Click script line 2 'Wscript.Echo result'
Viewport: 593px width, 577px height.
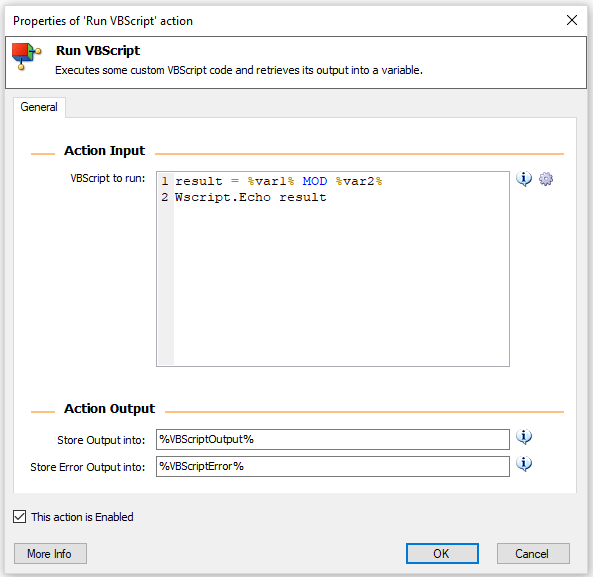click(250, 197)
